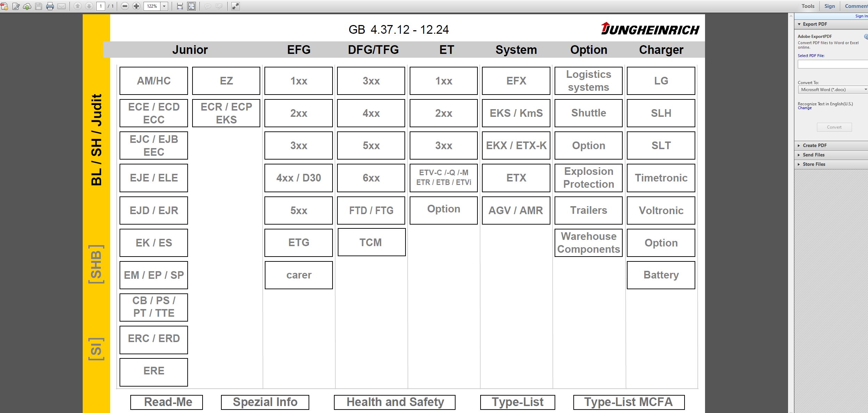The image size is (868, 413).
Task: Click the Print icon in toolbar
Action: point(50,6)
